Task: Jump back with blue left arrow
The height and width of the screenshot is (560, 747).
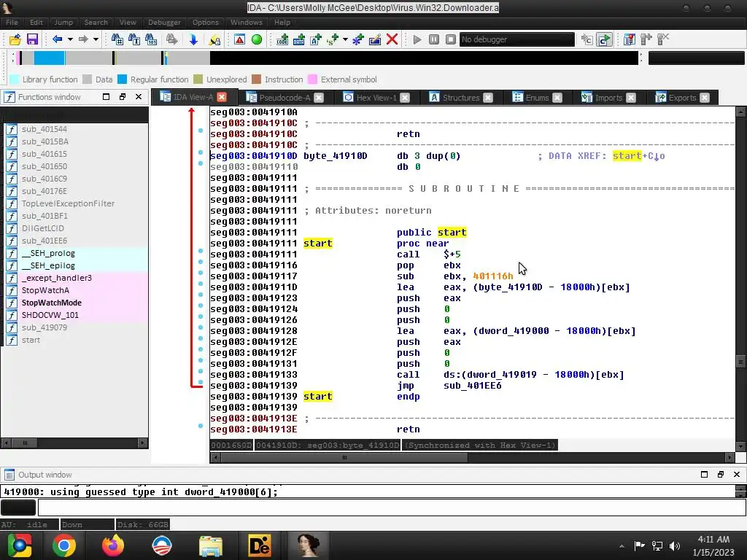Action: 57,39
